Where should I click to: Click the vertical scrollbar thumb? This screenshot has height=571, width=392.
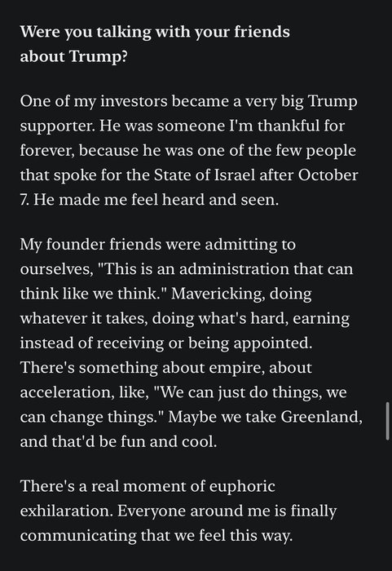click(388, 422)
